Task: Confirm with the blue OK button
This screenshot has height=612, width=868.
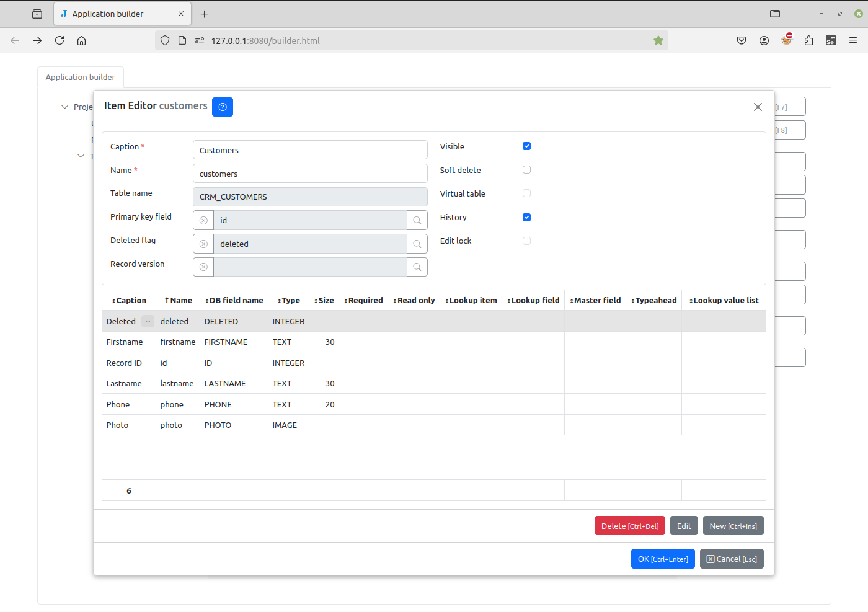Action: click(662, 559)
